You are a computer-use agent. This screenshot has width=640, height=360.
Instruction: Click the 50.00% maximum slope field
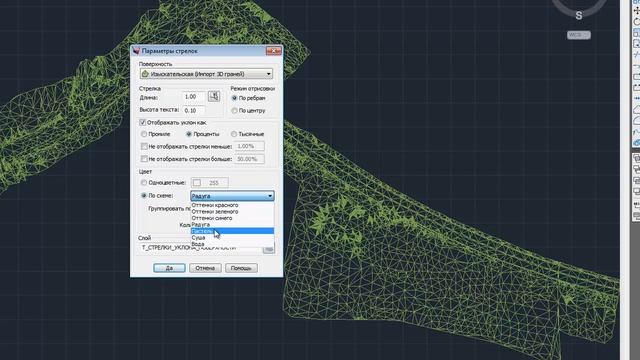(249, 159)
